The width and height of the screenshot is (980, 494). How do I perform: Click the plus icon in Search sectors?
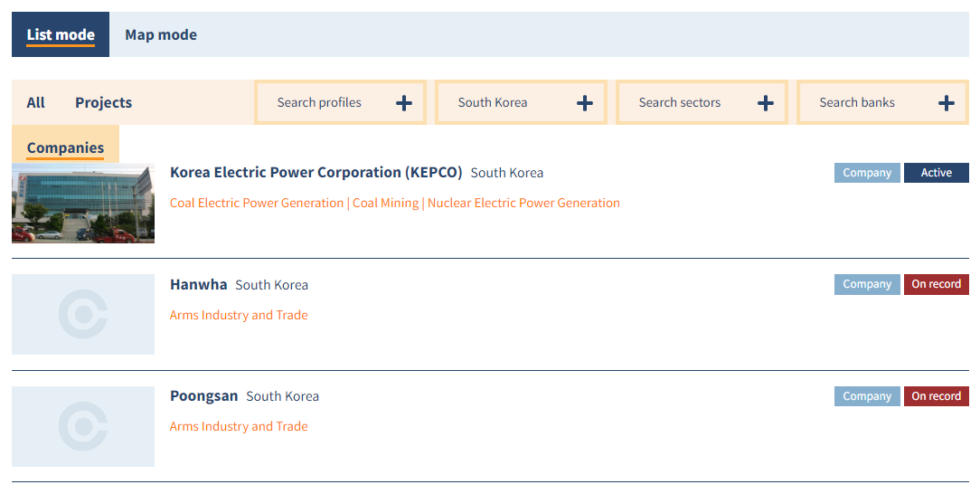(x=766, y=102)
